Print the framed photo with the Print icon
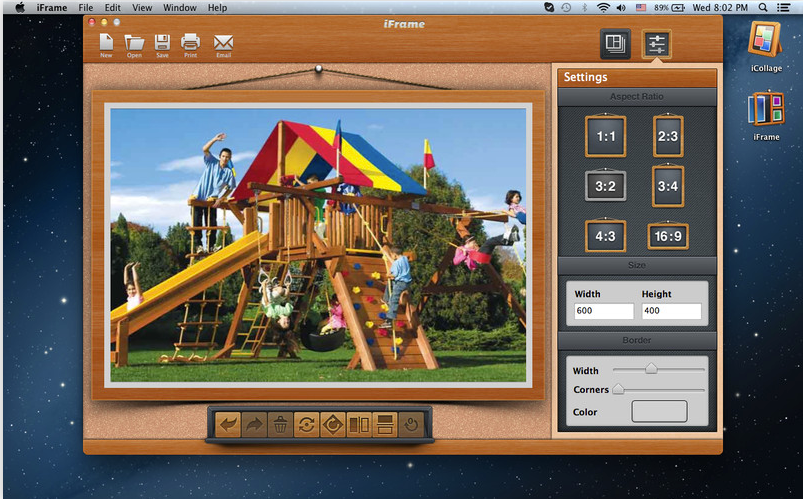The width and height of the screenshot is (803, 499). (x=191, y=45)
